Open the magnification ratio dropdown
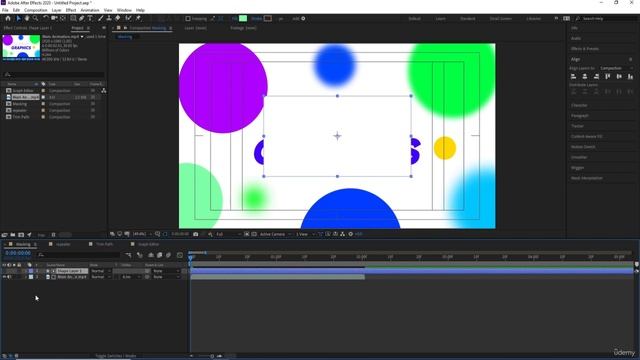Image resolution: width=640 pixels, height=360 pixels. click(x=142, y=234)
